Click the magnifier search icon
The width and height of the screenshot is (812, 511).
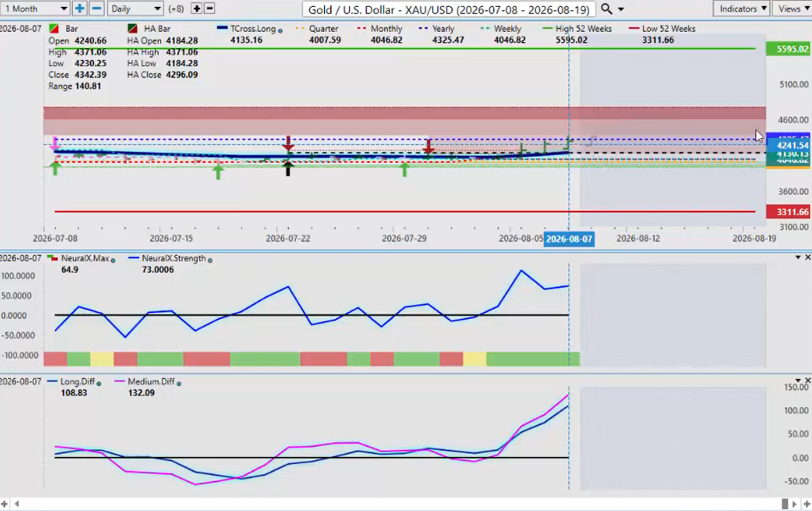606,9
